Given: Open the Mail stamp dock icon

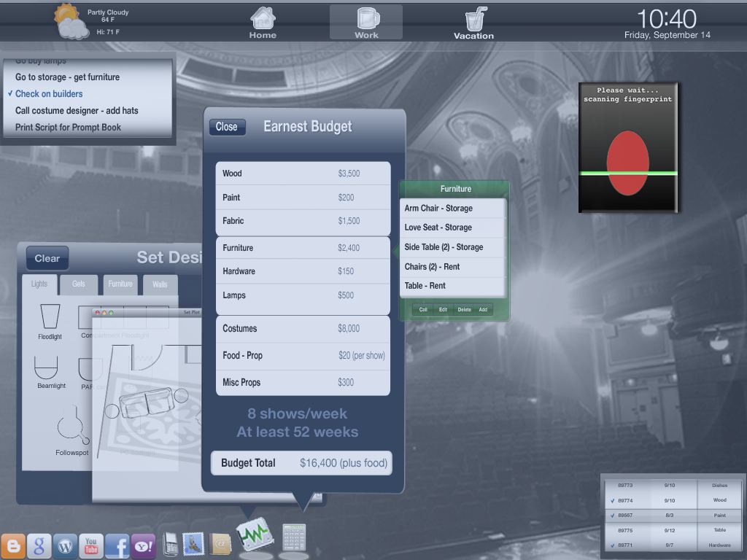Looking at the screenshot, I should point(193,544).
